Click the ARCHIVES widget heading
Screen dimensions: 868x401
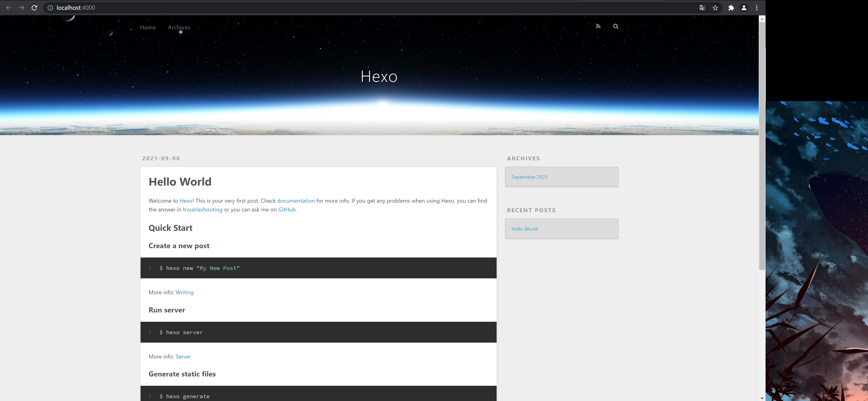point(523,158)
